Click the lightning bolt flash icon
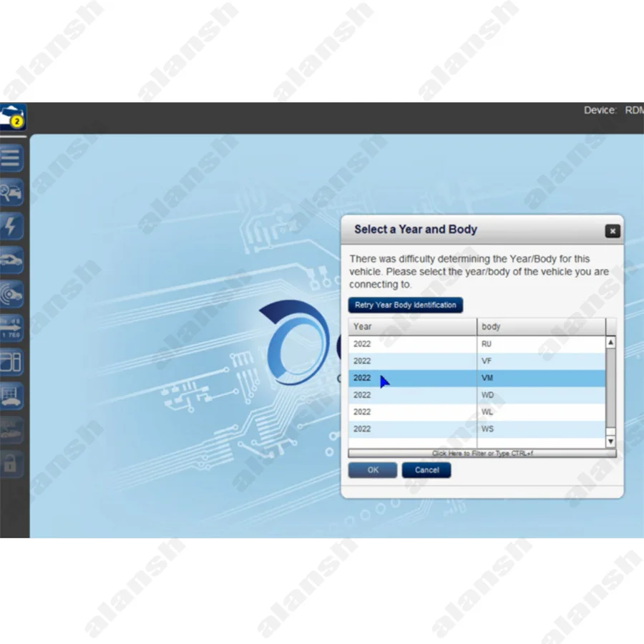 tap(11, 226)
